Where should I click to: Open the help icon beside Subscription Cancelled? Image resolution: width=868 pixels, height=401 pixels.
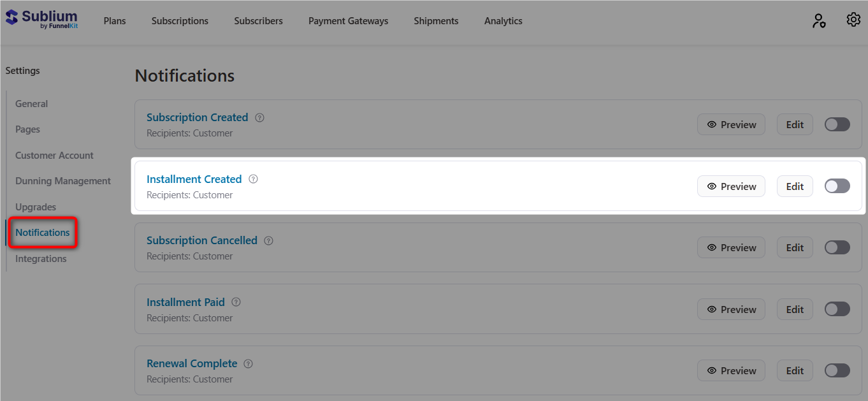(x=268, y=240)
